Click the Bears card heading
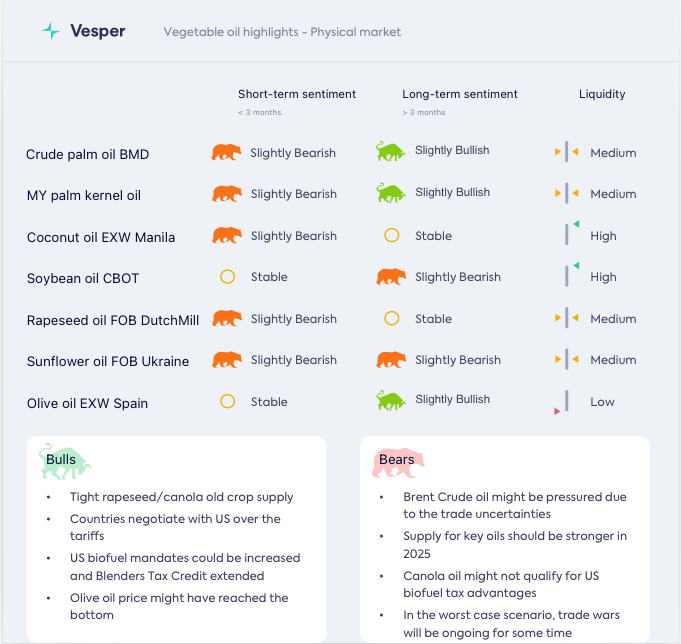This screenshot has width=681, height=644. click(x=397, y=460)
